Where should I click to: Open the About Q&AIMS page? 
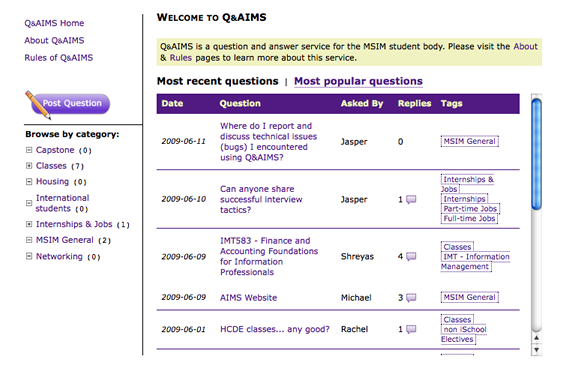pos(54,40)
